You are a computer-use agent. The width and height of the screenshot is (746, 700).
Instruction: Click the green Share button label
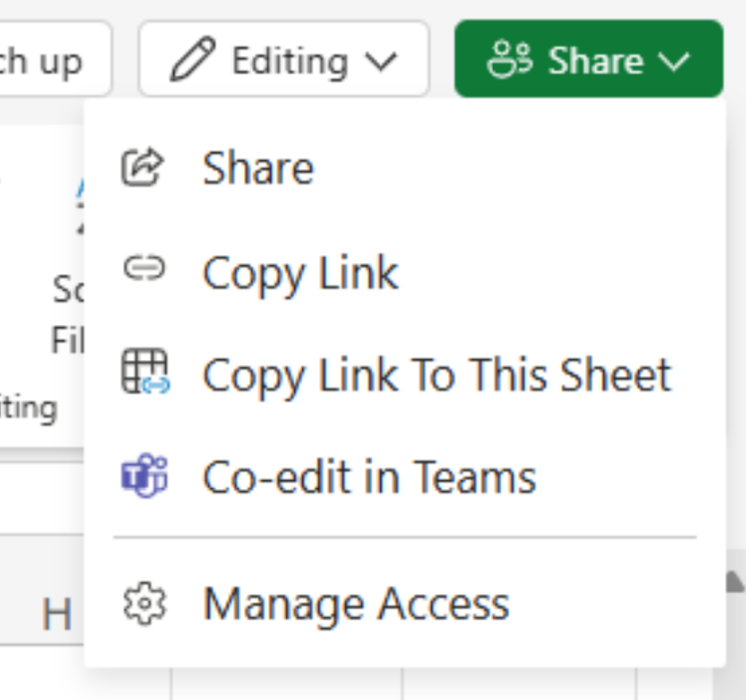(595, 61)
